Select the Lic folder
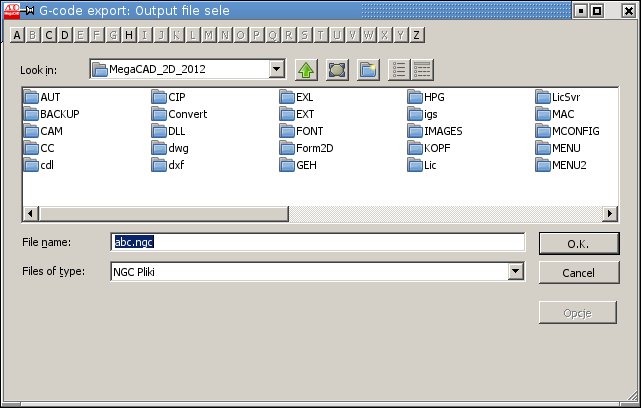 [x=422, y=165]
